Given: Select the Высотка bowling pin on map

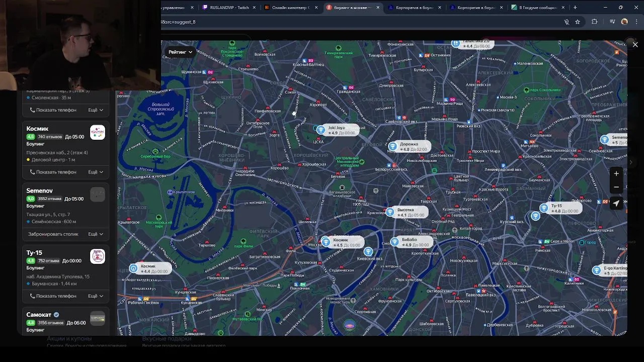Looking at the screenshot, I should pos(390,212).
